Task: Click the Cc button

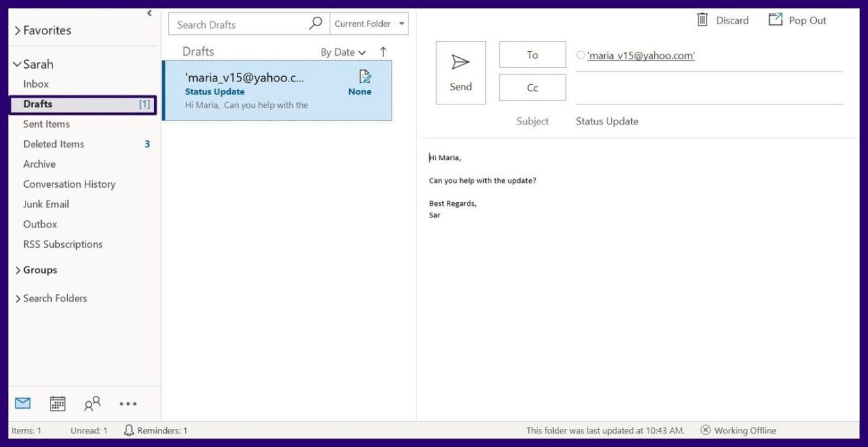Action: pos(532,88)
